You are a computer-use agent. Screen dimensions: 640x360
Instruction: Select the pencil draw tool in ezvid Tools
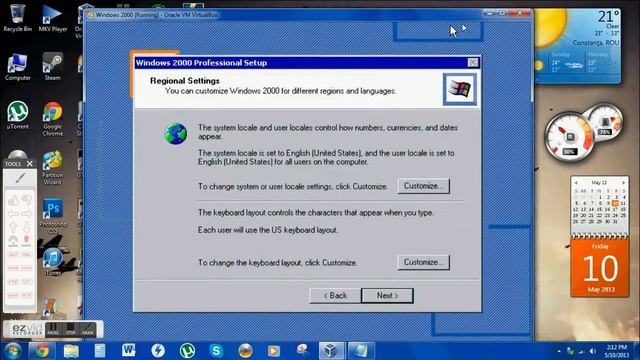[20, 178]
